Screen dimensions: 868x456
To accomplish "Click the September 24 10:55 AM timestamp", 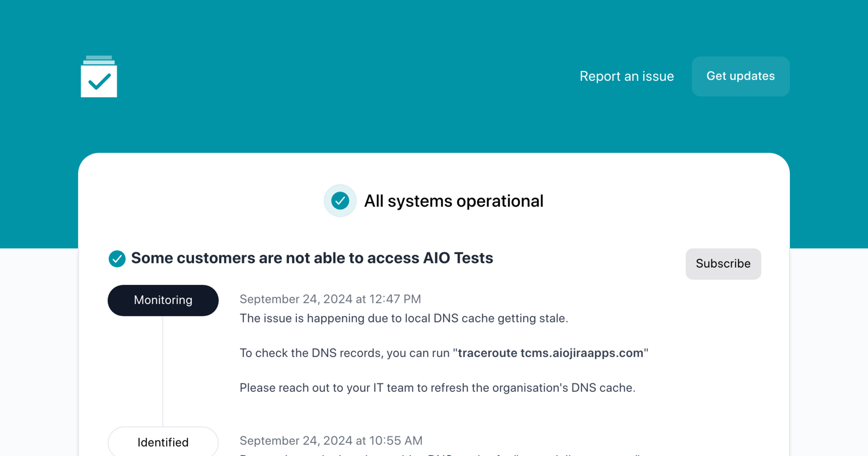I will click(x=331, y=440).
